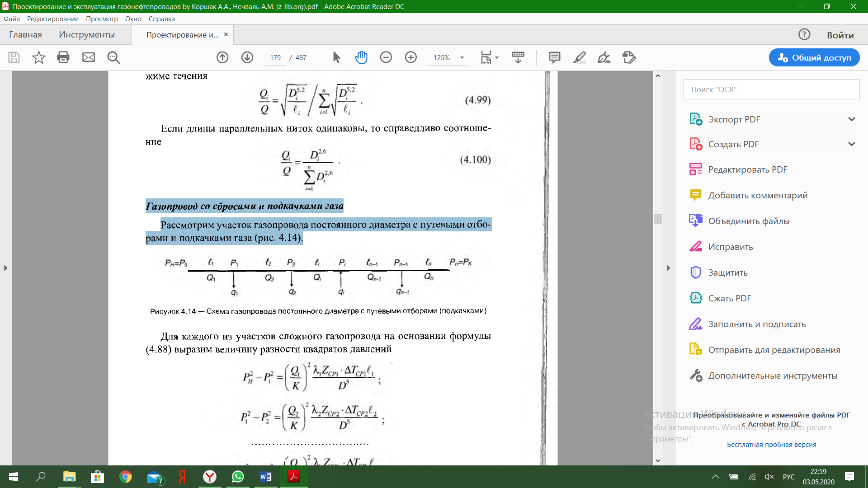Expand the Create PDF section
The height and width of the screenshot is (488, 868).
(852, 144)
